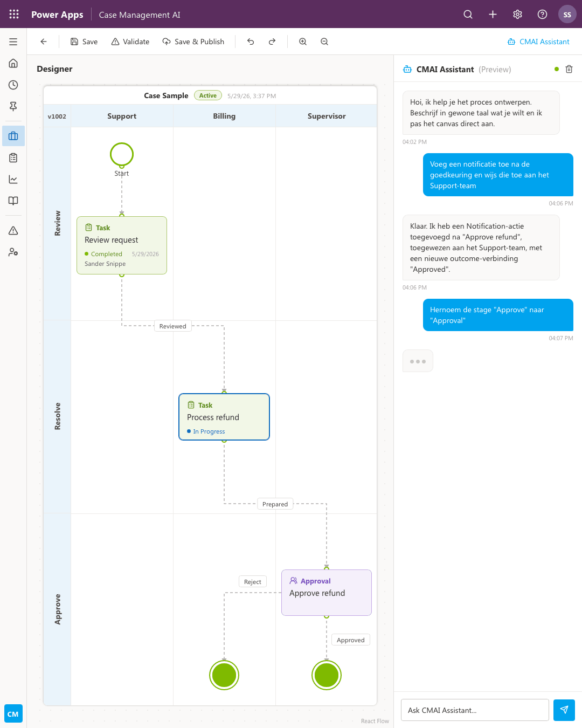Open the app launcher waffle icon
Screen dimensions: 582x728
[14, 15]
